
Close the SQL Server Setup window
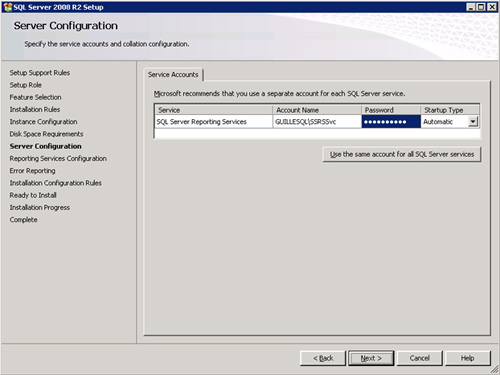pos(492,7)
